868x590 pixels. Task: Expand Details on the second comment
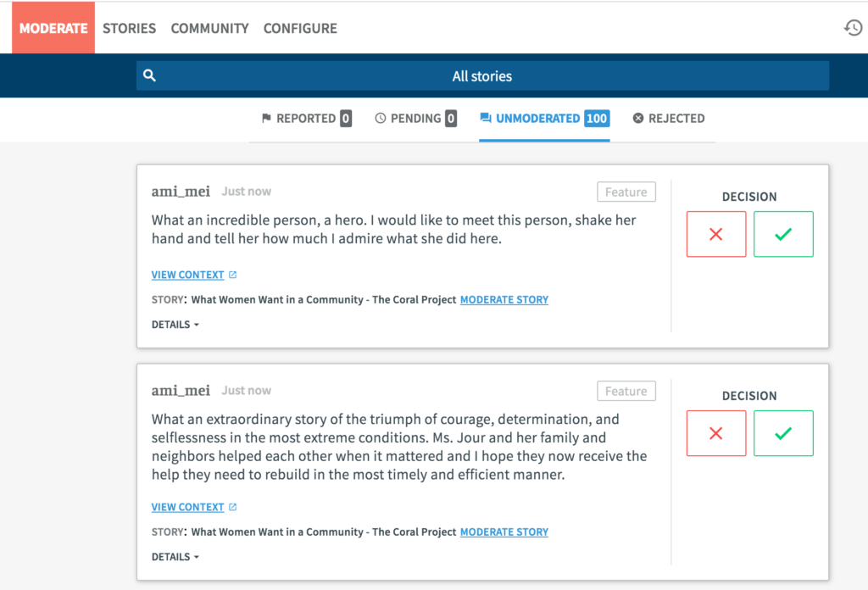(x=175, y=557)
